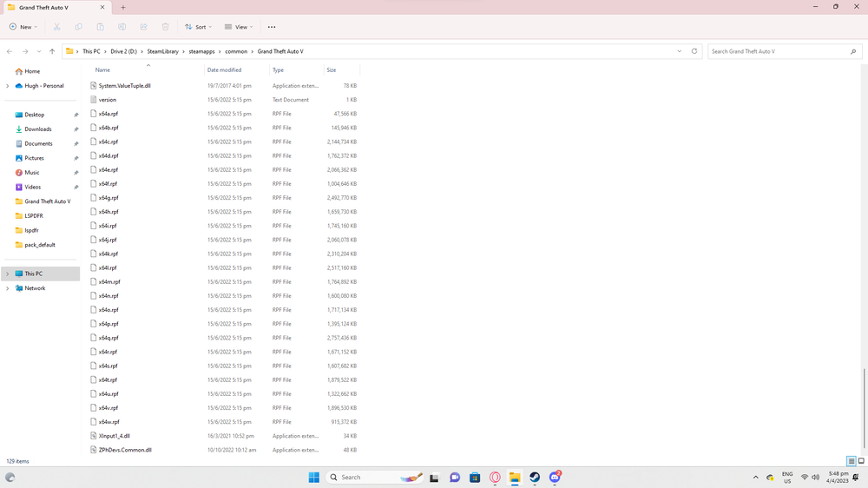This screenshot has height=488, width=868.
Task: Open the View options dropdown
Action: click(x=239, y=27)
